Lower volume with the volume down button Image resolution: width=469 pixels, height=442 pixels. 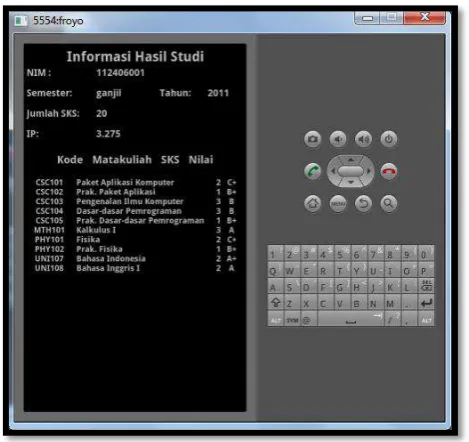click(x=338, y=139)
